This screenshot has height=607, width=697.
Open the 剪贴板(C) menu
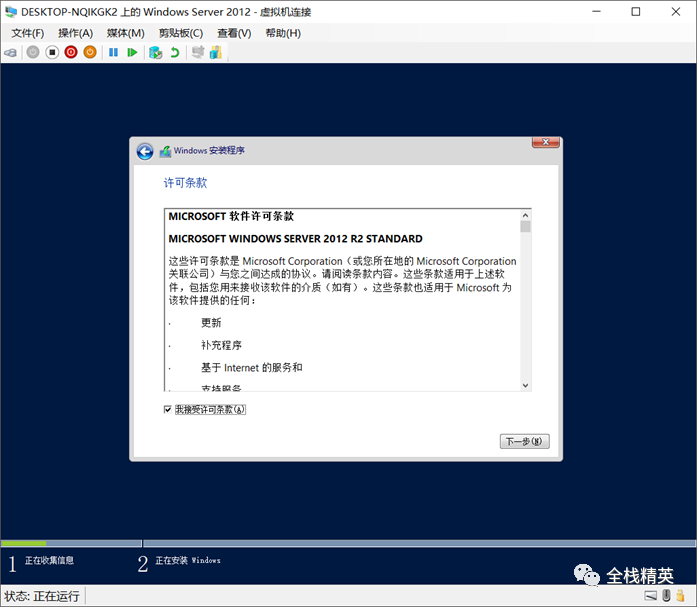tap(181, 33)
